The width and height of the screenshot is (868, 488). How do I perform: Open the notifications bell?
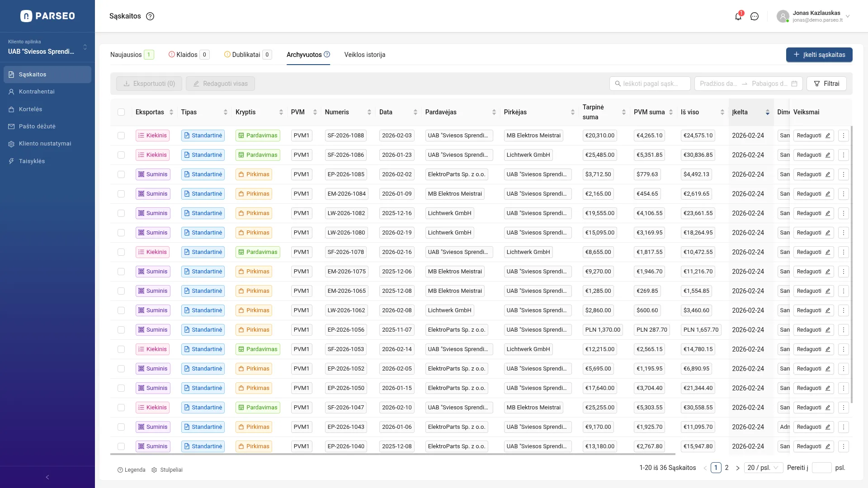pyautogui.click(x=738, y=17)
